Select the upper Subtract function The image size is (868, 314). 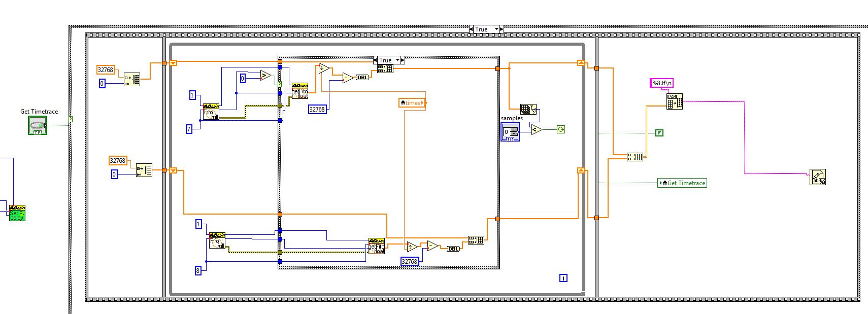(x=348, y=78)
